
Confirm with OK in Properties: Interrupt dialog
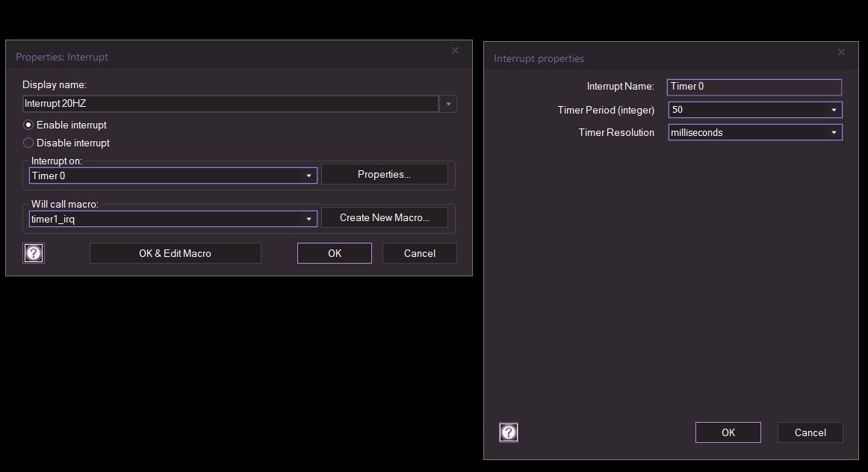[x=334, y=253]
